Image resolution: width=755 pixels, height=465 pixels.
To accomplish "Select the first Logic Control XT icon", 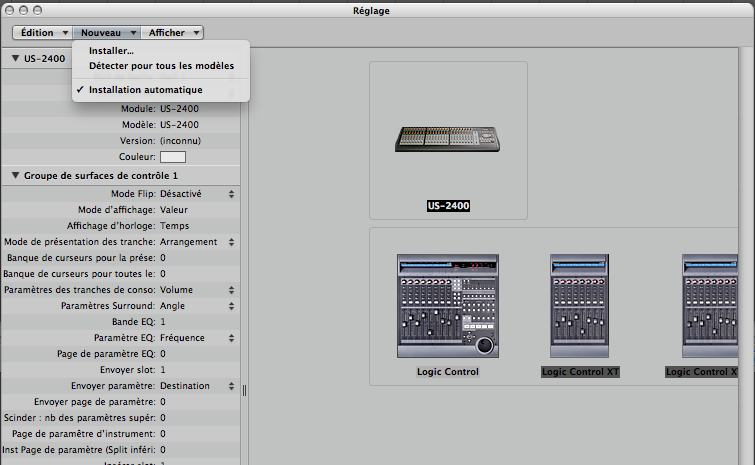I will point(580,306).
